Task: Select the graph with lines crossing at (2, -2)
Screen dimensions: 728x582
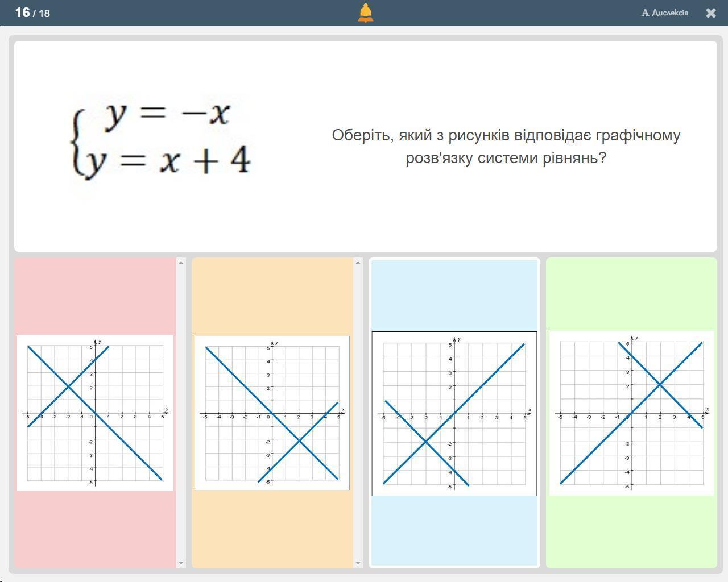Action: pyautogui.click(x=272, y=413)
